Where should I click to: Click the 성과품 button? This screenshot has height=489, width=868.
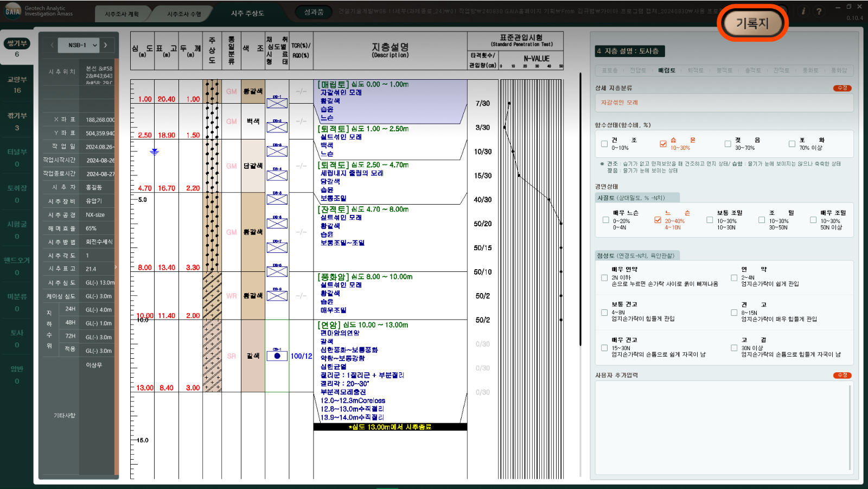tap(314, 12)
